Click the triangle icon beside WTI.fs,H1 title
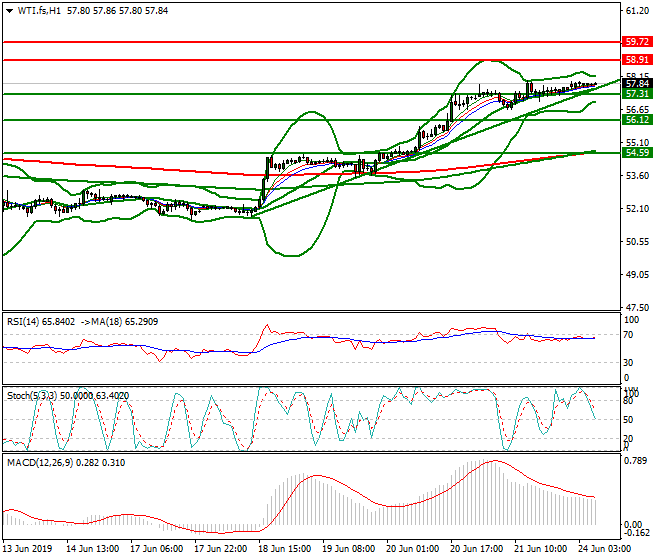 [x=7, y=10]
